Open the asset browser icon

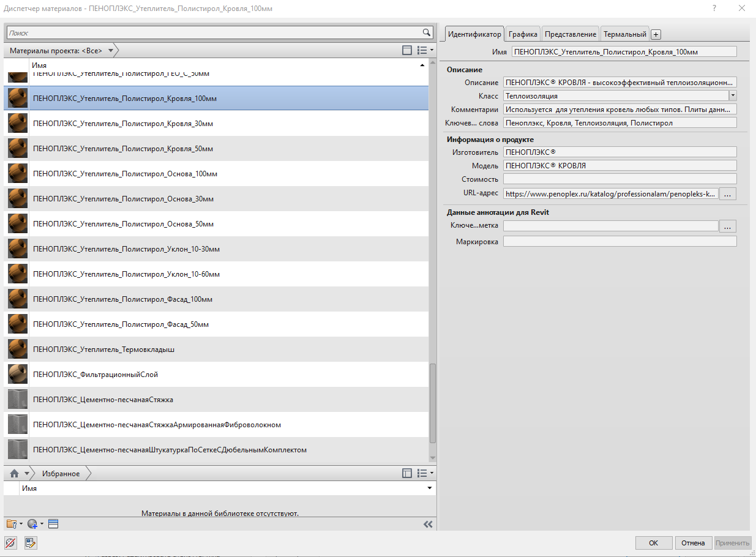(x=53, y=524)
